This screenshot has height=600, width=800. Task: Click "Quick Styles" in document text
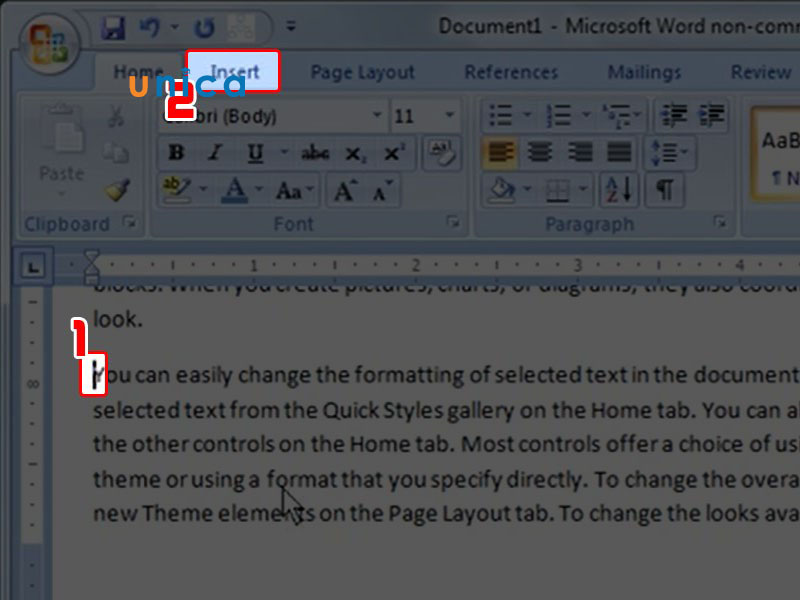(x=383, y=411)
